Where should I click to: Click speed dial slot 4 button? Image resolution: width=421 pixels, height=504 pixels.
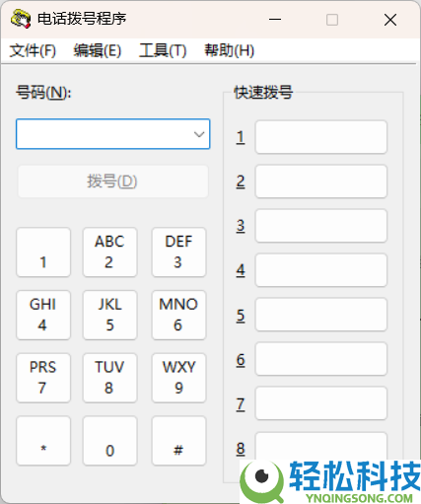pyautogui.click(x=321, y=270)
